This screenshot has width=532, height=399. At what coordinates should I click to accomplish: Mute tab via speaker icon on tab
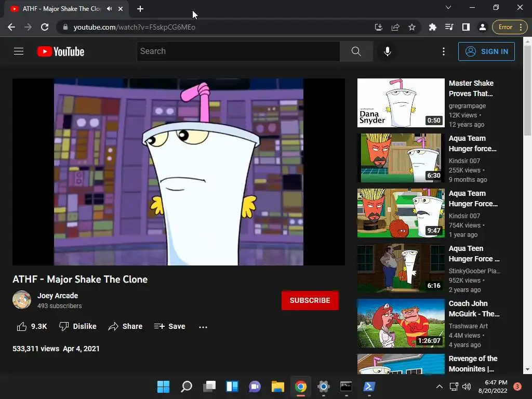(x=109, y=9)
